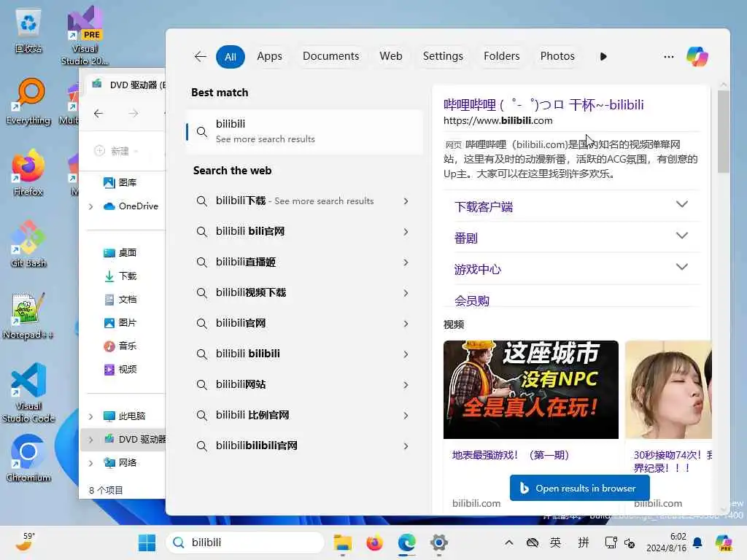Switch to the Folders filter tab
The height and width of the screenshot is (560, 747).
pyautogui.click(x=501, y=56)
